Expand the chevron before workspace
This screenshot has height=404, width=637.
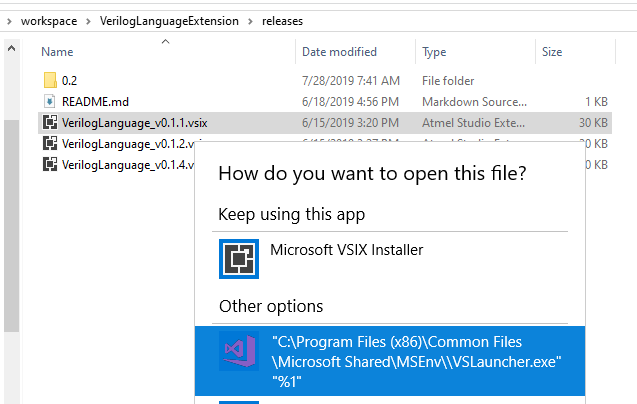(9, 21)
